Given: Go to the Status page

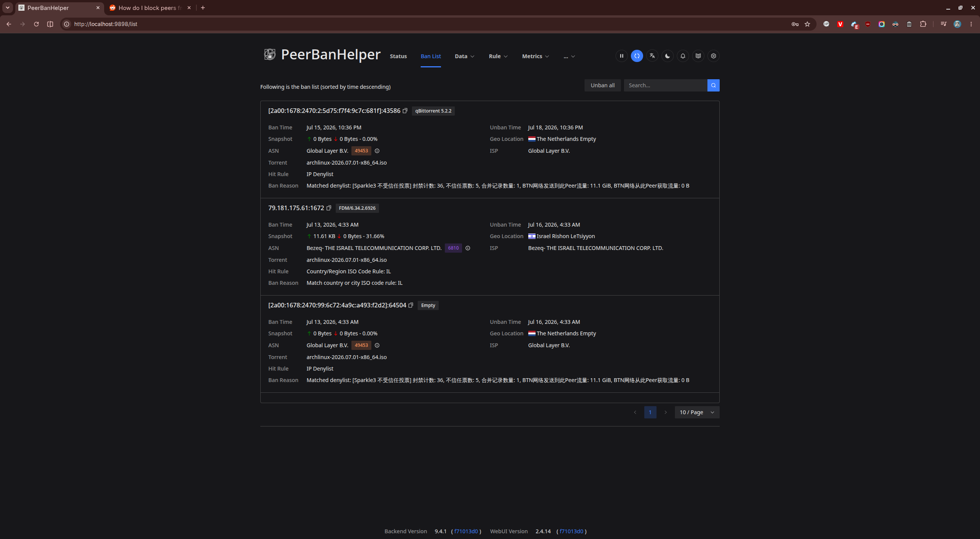Looking at the screenshot, I should pos(398,56).
